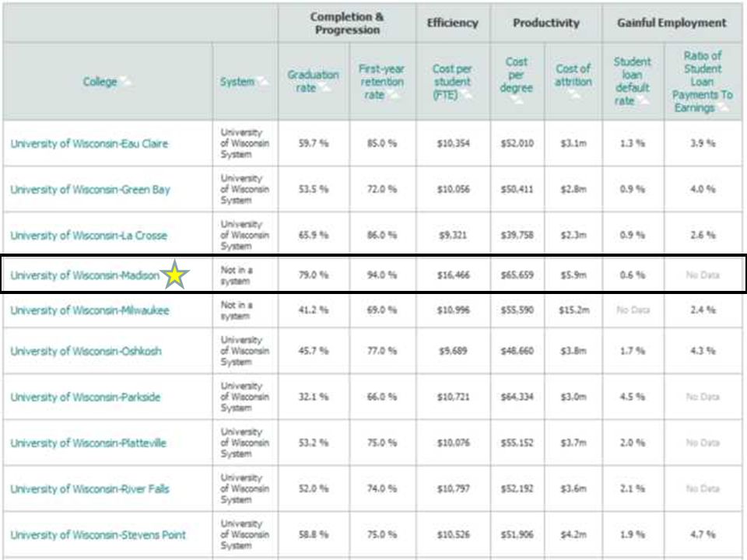Select Oshkosh payments to earnings 4.3 %
Viewport: 747px width, 560px height.
coord(703,351)
